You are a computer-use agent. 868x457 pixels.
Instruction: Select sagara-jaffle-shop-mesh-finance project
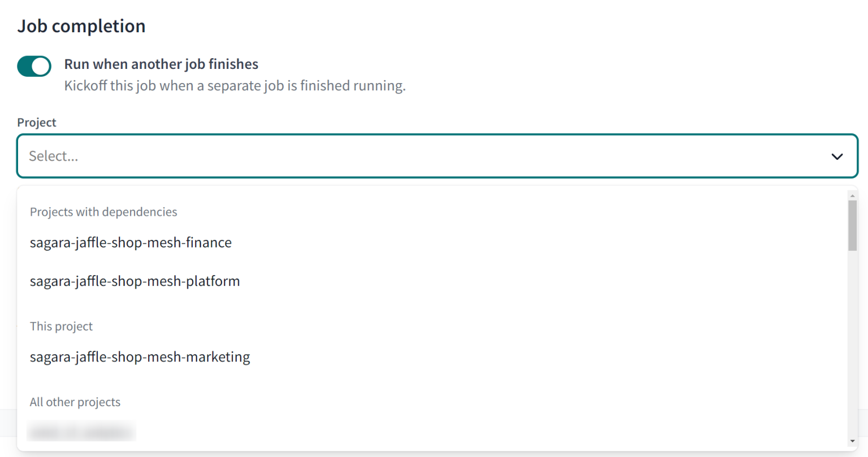(131, 243)
